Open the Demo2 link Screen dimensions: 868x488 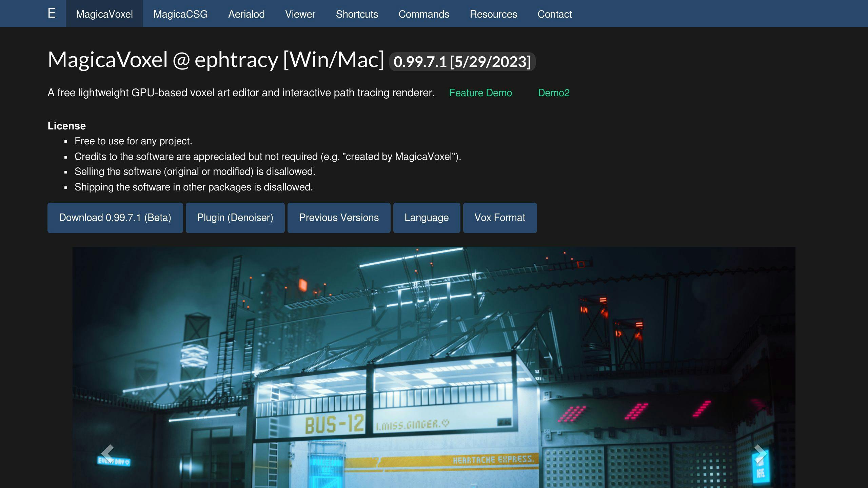click(554, 93)
